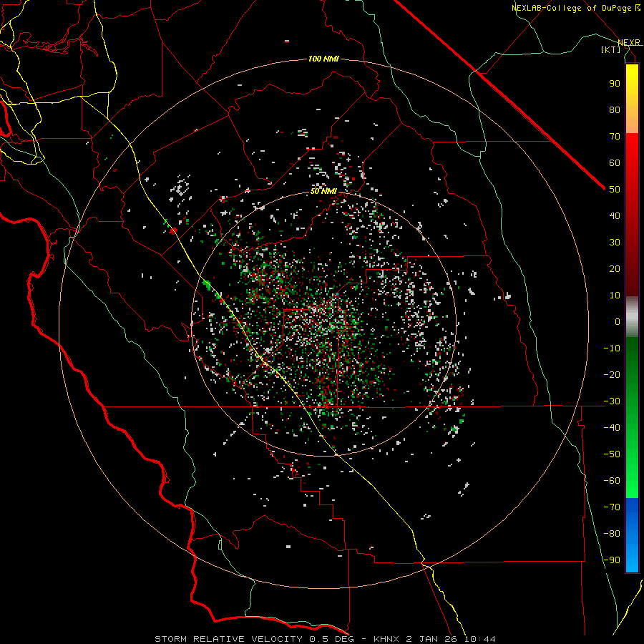The height and width of the screenshot is (644, 644).
Task: Click the 50 value on velocity scale
Action: [x=615, y=190]
